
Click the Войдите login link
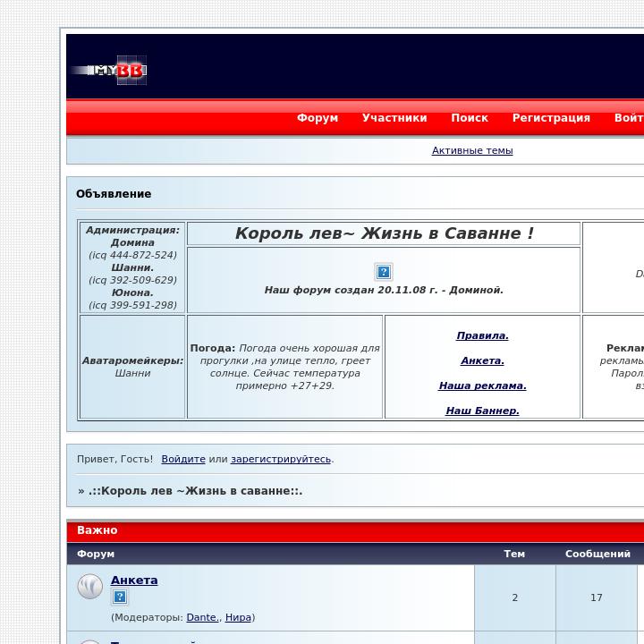(x=183, y=459)
